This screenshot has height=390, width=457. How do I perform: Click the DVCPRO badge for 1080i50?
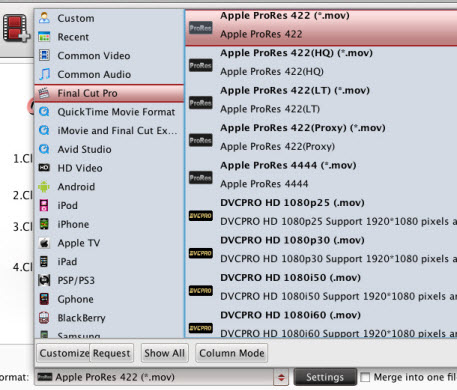pos(201,291)
